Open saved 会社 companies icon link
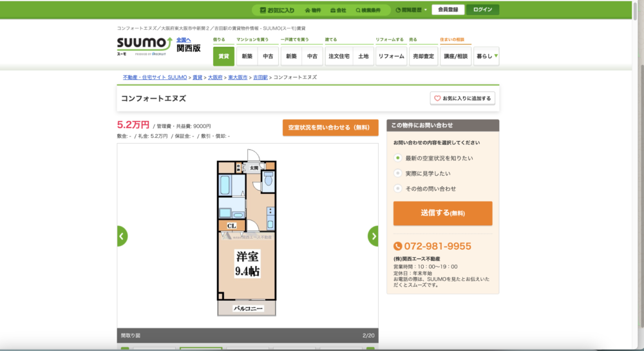The image size is (644, 351). click(338, 10)
